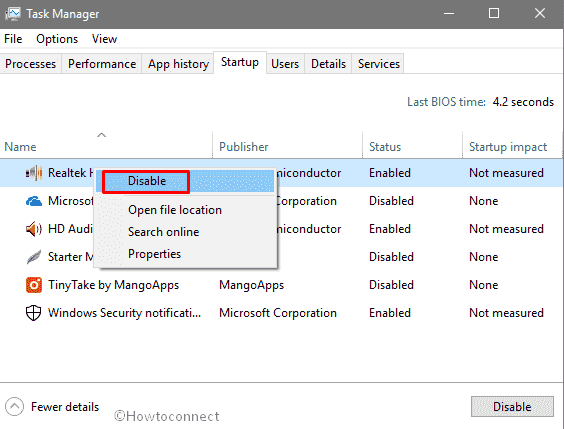Click Enabled status of Windows Security row
Viewport: 564px width, 429px height.
[390, 313]
